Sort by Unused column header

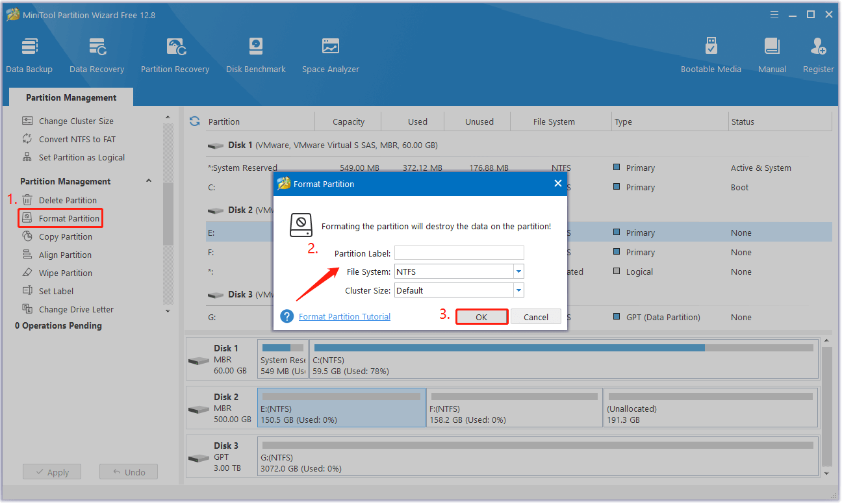[479, 121]
